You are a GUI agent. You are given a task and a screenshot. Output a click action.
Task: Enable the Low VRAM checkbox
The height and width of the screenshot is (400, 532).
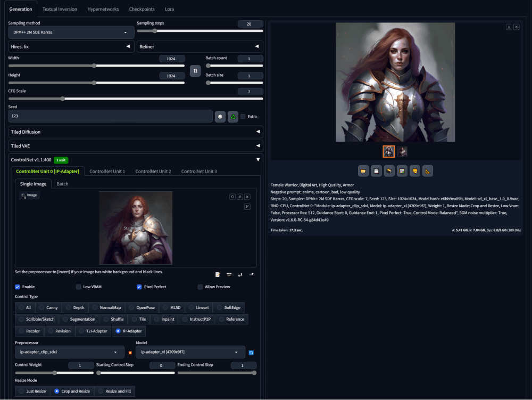(x=78, y=287)
